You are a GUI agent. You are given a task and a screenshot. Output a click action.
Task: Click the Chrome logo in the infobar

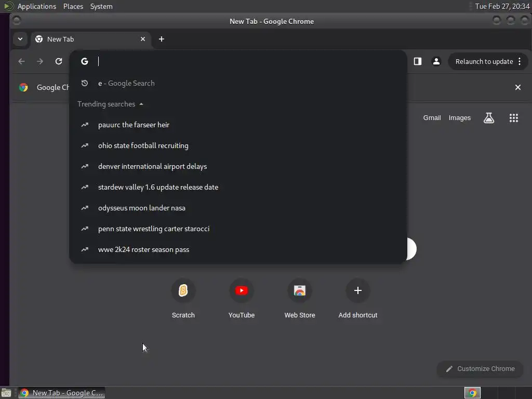pos(23,87)
